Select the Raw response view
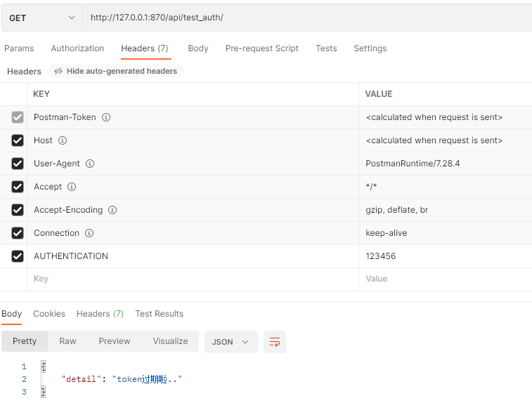Viewport: 532px width, 410px height. point(67,341)
